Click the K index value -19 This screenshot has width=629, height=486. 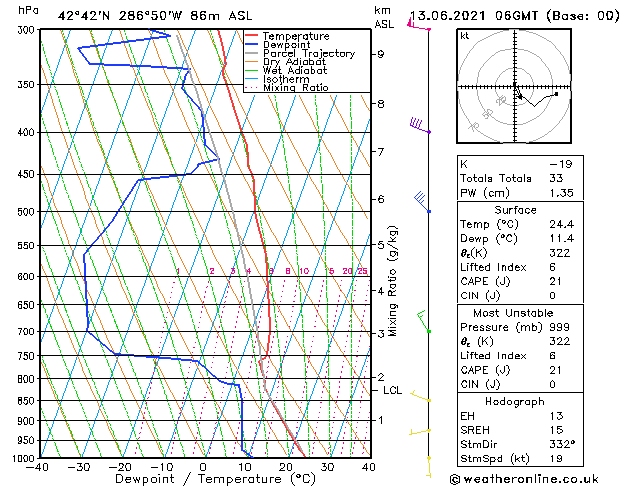tap(561, 164)
